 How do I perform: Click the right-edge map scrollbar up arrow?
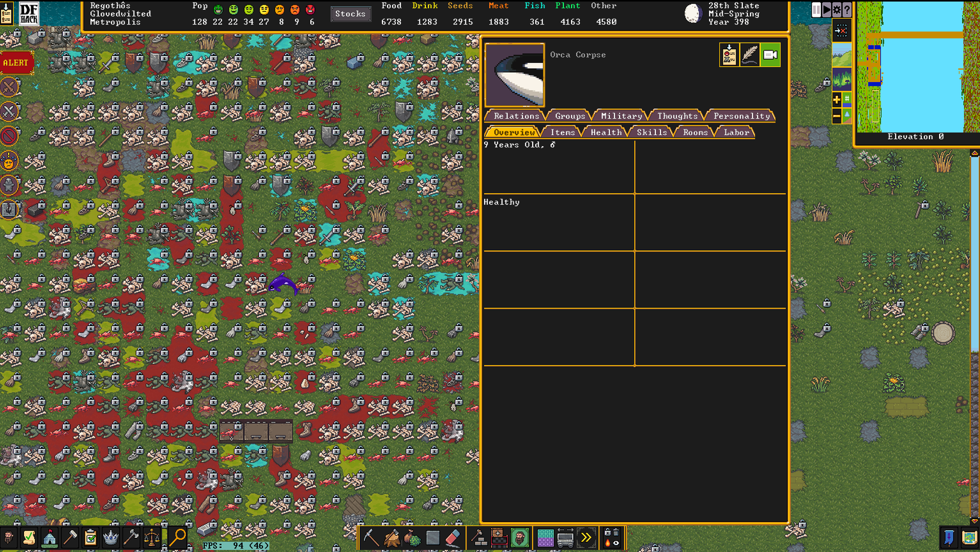pos(974,153)
